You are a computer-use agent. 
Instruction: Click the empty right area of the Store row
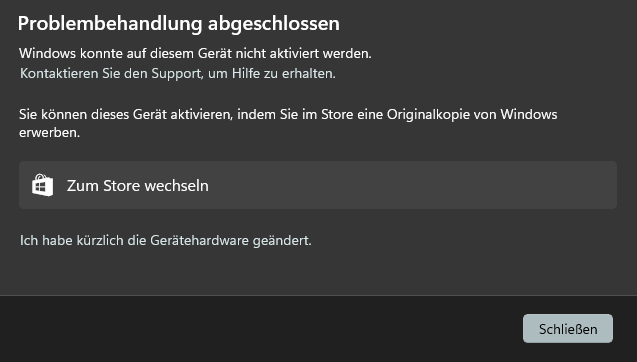coord(447,185)
